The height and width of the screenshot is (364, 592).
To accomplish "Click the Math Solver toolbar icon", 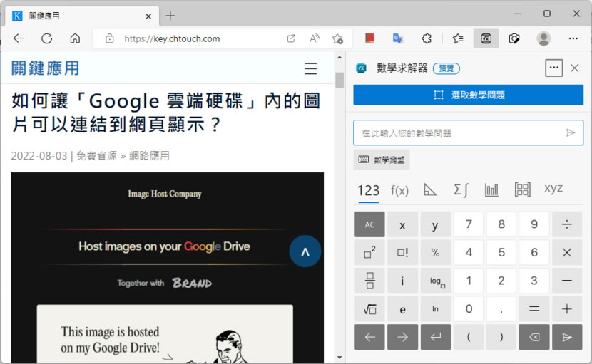I will 486,38.
